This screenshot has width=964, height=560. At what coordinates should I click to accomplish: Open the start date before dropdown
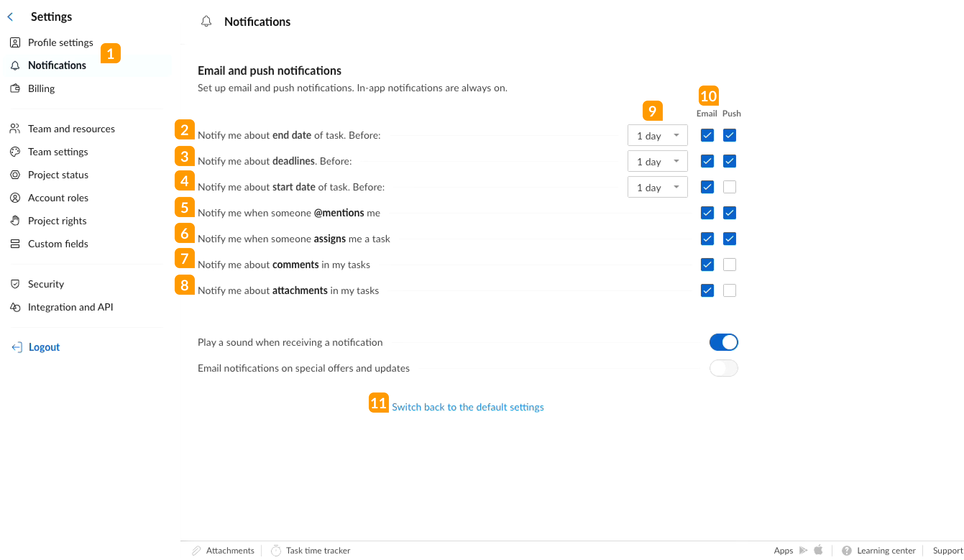click(x=657, y=187)
